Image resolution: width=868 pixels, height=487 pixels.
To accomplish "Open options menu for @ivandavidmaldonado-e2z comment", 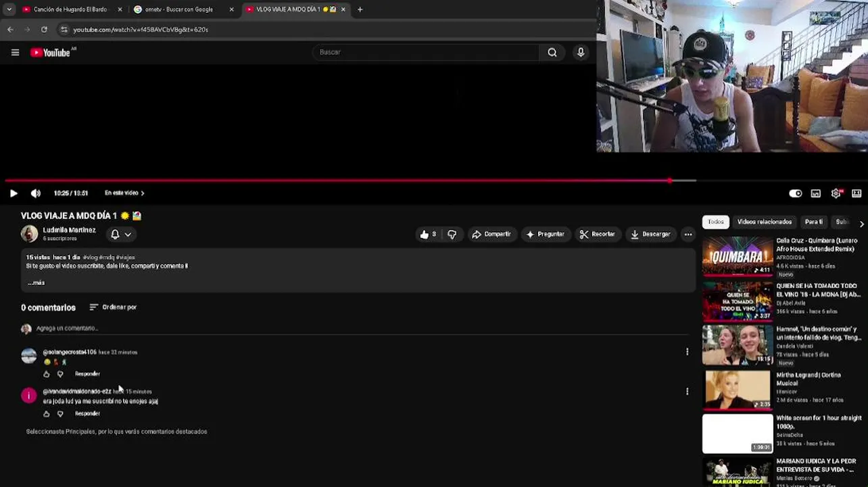I will click(687, 391).
